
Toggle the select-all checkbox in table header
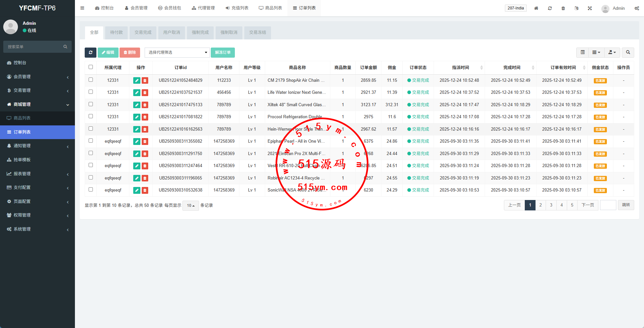point(91,67)
